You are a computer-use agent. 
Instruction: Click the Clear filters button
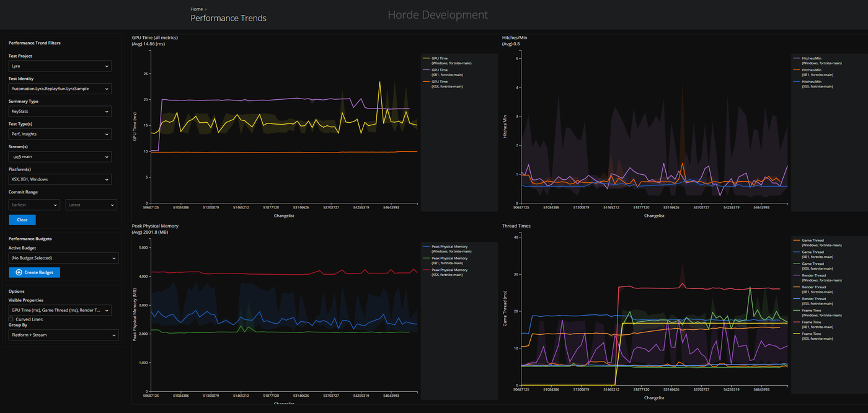[x=22, y=220]
